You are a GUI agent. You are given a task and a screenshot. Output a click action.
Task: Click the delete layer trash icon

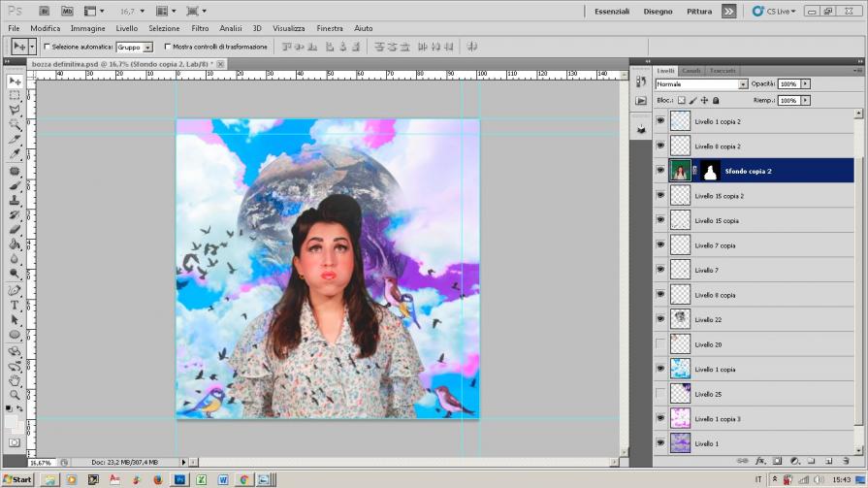847,461
